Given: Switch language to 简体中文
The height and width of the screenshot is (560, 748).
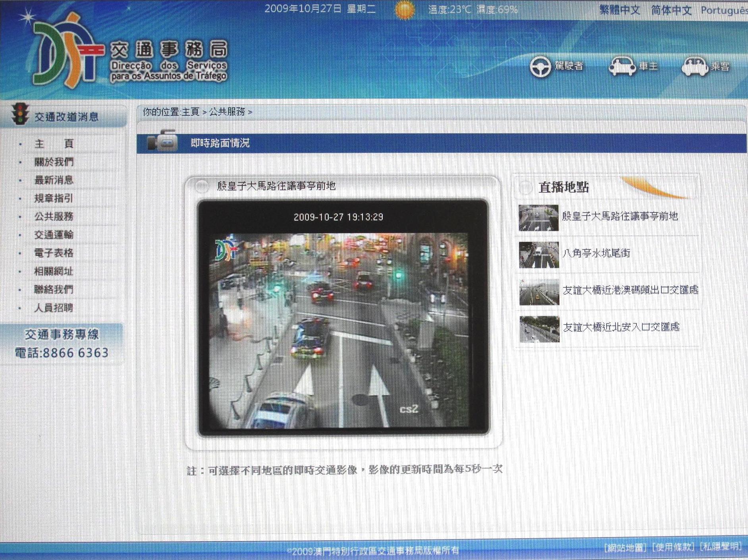Looking at the screenshot, I should 671,10.
